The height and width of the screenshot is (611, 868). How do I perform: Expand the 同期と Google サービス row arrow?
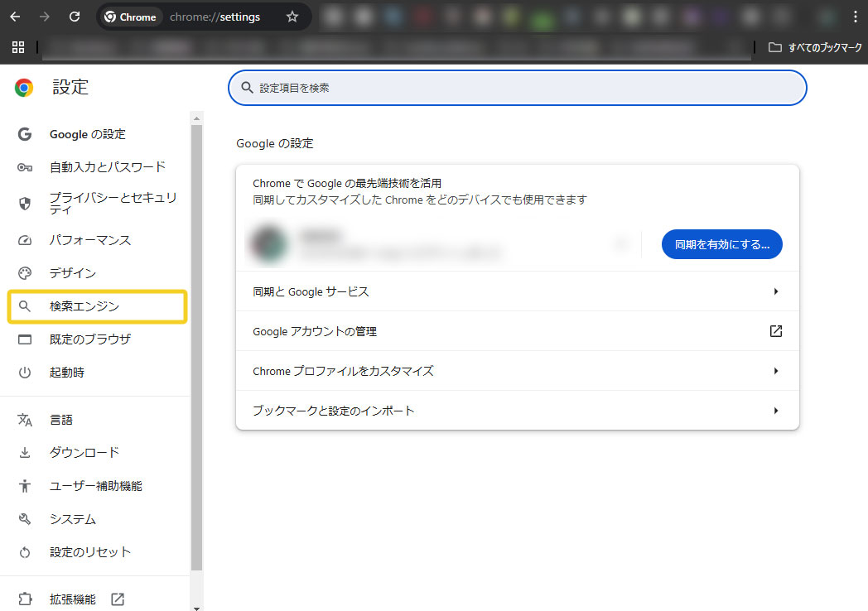pyautogui.click(x=775, y=291)
